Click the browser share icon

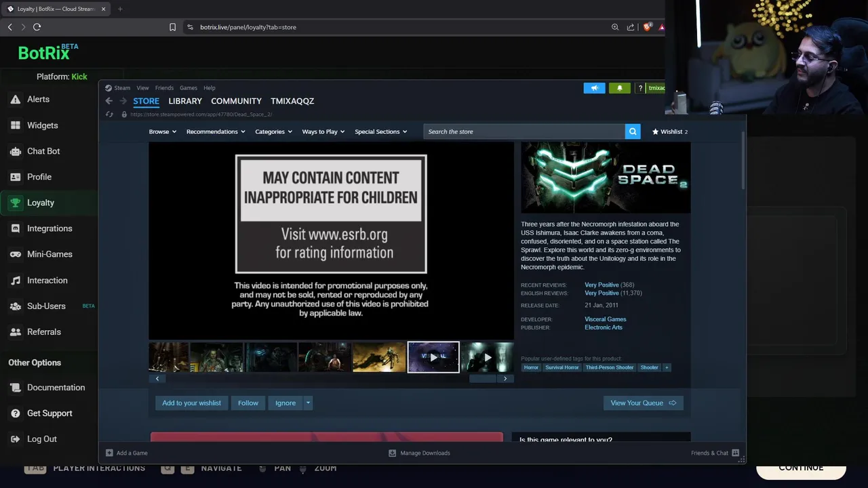coord(631,27)
